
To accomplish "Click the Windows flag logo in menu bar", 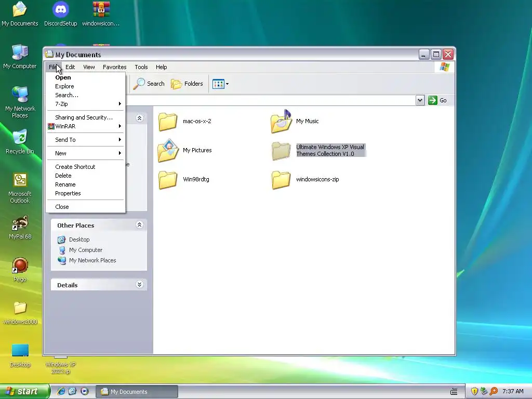I will point(445,67).
